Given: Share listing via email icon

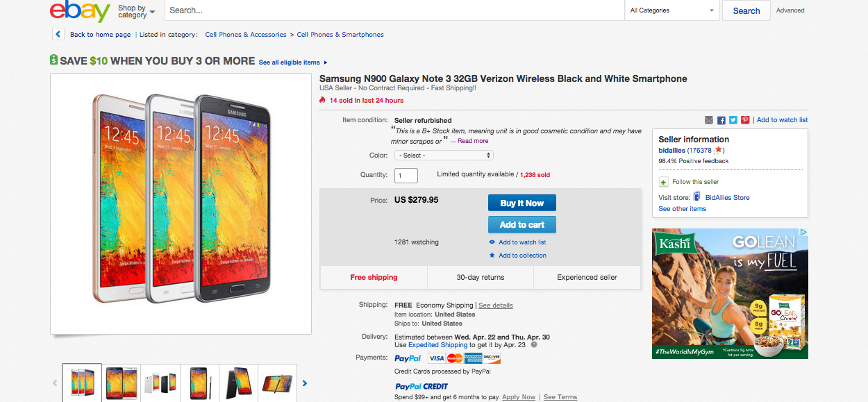Looking at the screenshot, I should click(708, 120).
